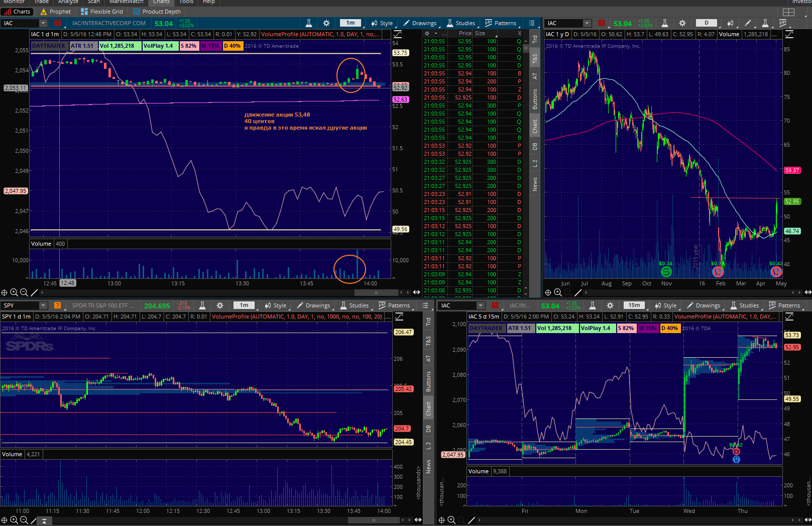Open the Product Depth sub-tab

(x=157, y=12)
